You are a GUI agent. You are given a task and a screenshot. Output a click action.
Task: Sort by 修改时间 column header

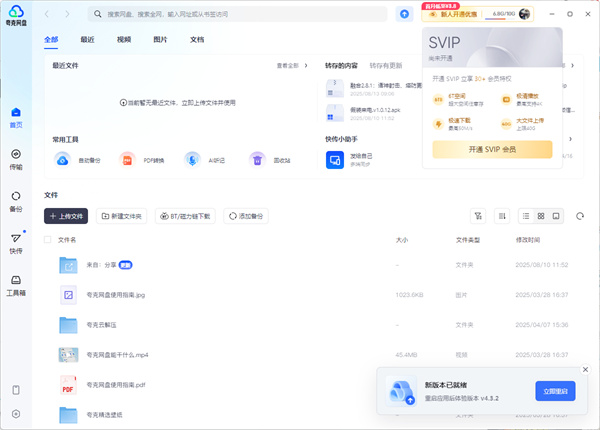(528, 240)
